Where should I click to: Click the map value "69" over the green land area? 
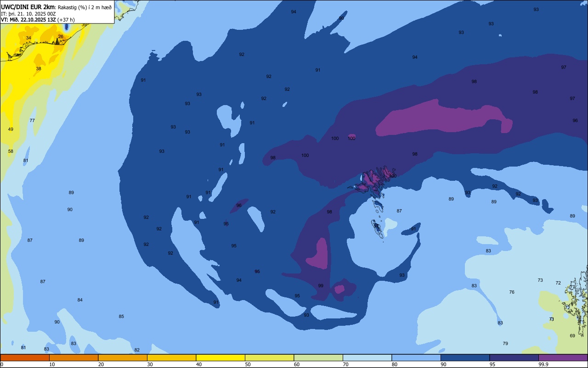[572, 336]
